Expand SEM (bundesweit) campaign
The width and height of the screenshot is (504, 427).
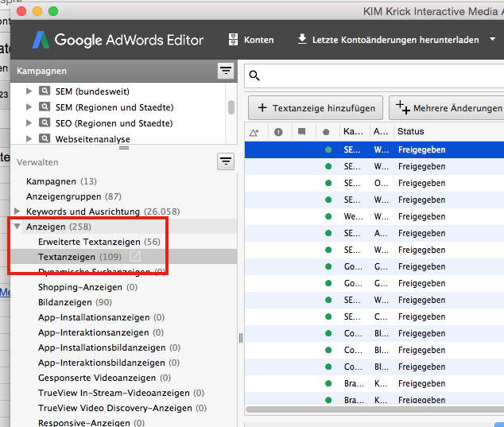point(29,91)
